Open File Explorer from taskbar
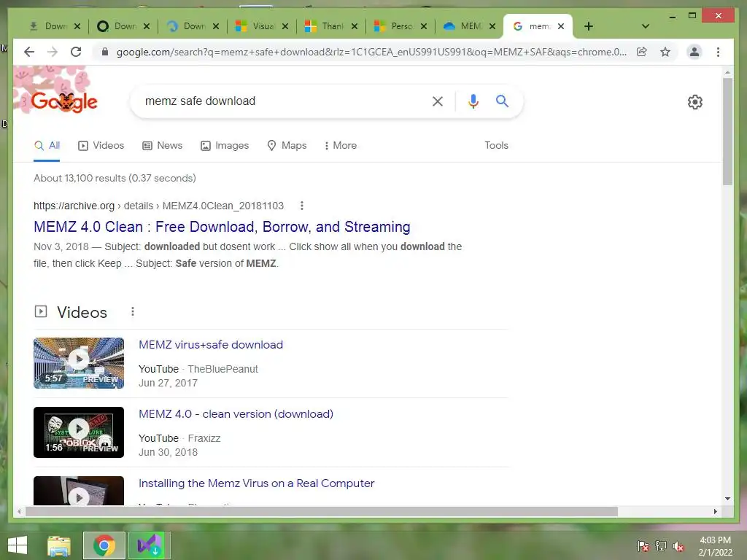This screenshot has width=747, height=560. (x=59, y=545)
